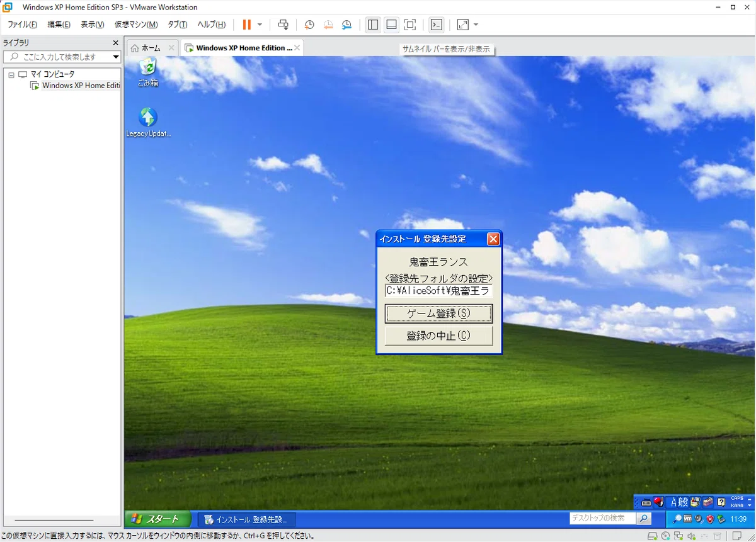Click the console view toolbar icon

(436, 25)
